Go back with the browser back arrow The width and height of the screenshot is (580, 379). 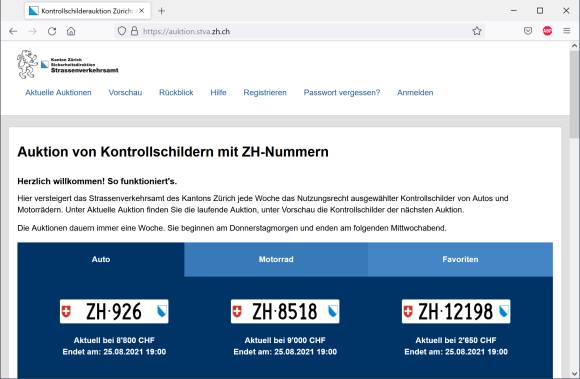13,31
